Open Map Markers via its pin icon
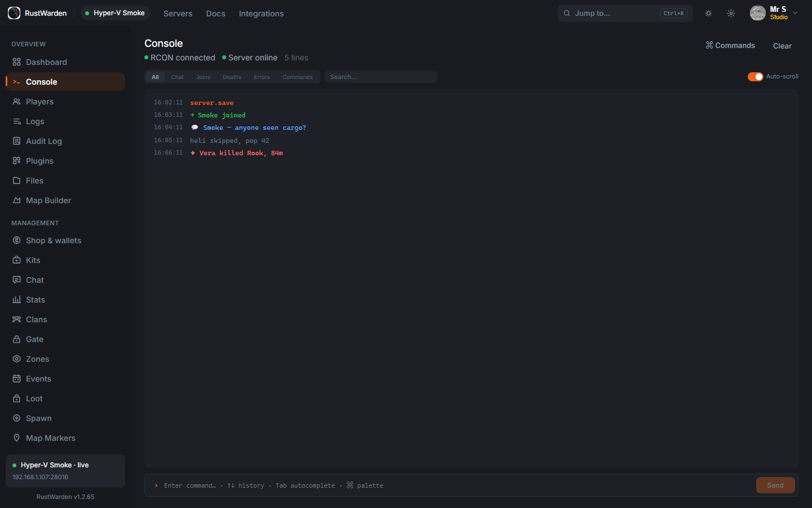This screenshot has width=812, height=508. click(x=16, y=438)
